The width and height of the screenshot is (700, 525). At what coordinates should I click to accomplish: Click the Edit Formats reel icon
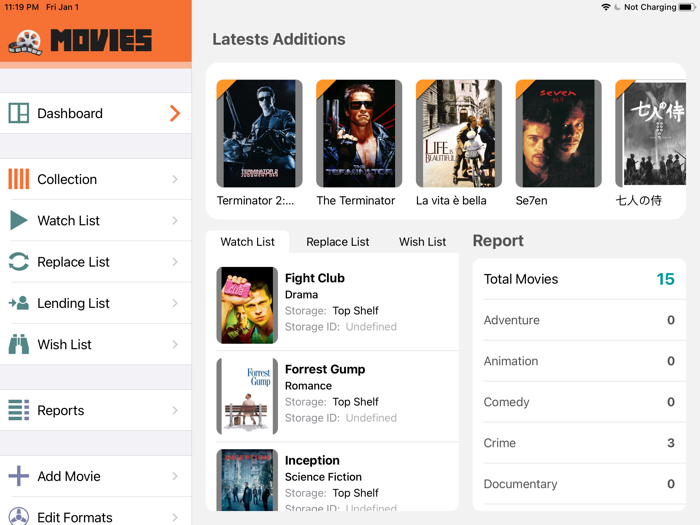coord(19,516)
